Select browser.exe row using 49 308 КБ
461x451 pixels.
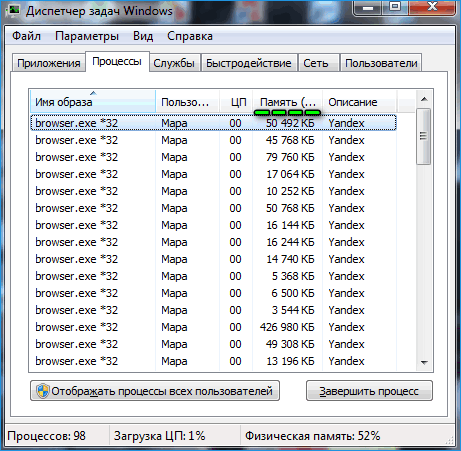(213, 344)
